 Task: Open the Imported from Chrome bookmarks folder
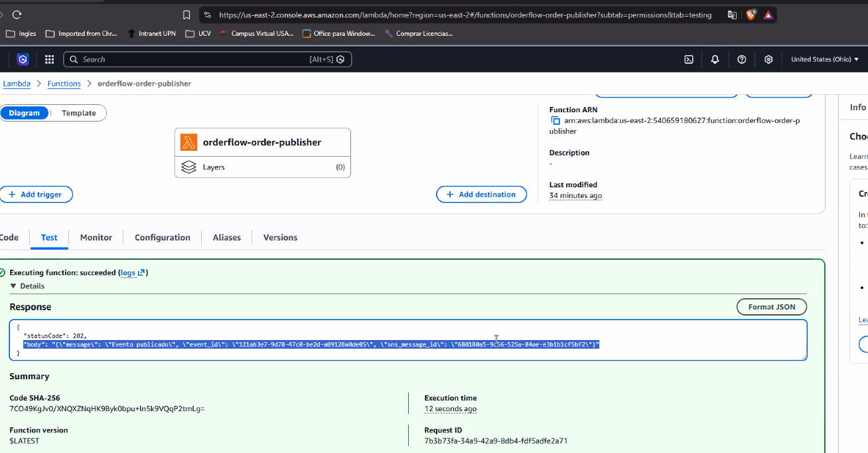point(81,33)
